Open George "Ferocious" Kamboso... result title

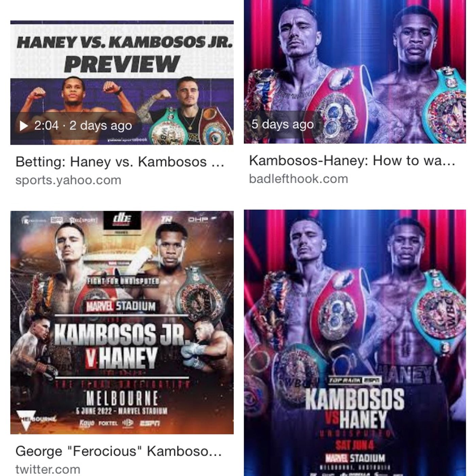tap(119, 452)
